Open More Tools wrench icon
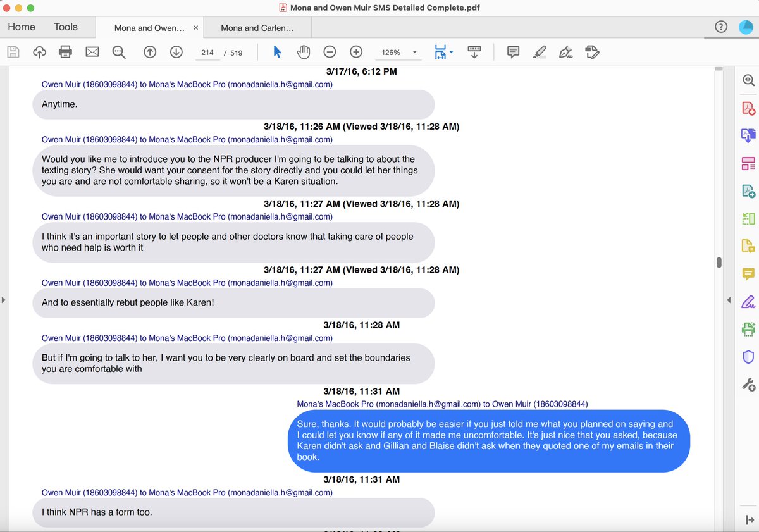 748,384
